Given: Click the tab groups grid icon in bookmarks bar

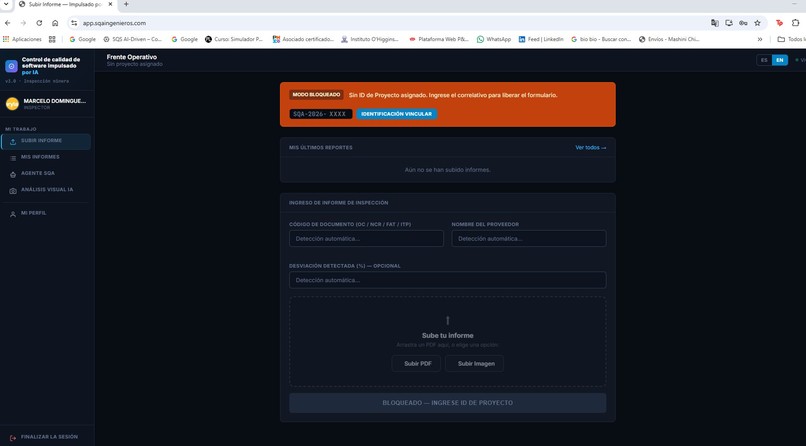Looking at the screenshot, I should (x=52, y=39).
